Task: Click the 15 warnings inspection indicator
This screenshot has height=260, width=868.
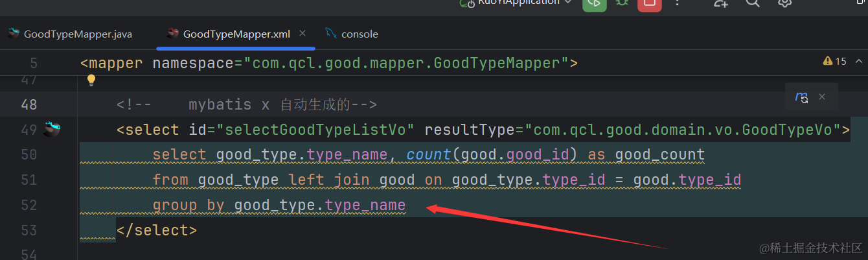Action: click(834, 62)
